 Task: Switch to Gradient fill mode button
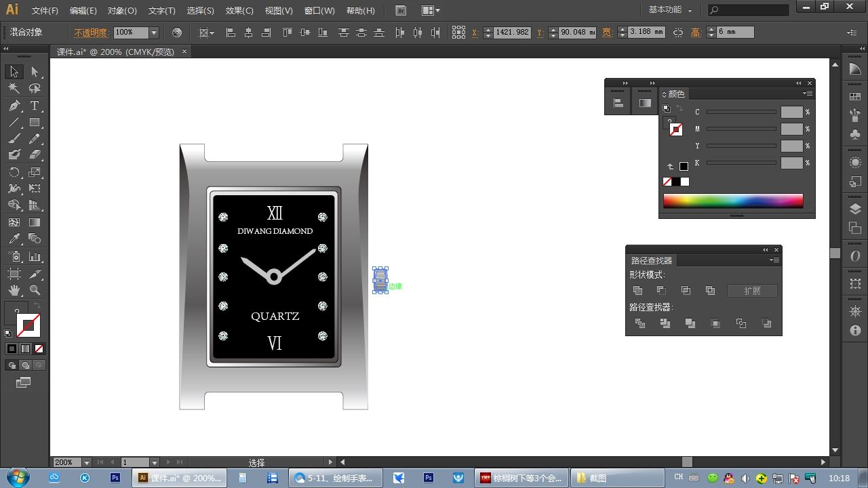25,348
